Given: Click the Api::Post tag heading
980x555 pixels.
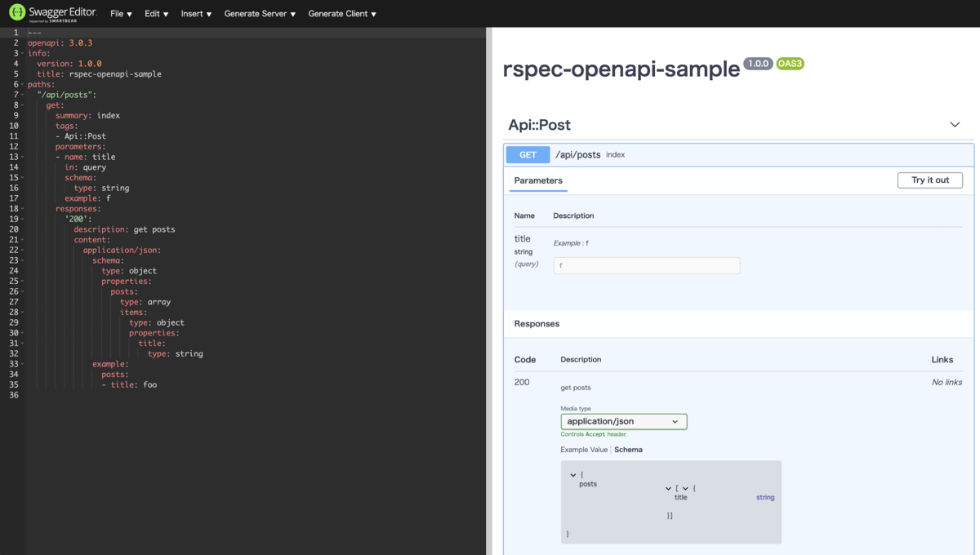Looking at the screenshot, I should (539, 125).
